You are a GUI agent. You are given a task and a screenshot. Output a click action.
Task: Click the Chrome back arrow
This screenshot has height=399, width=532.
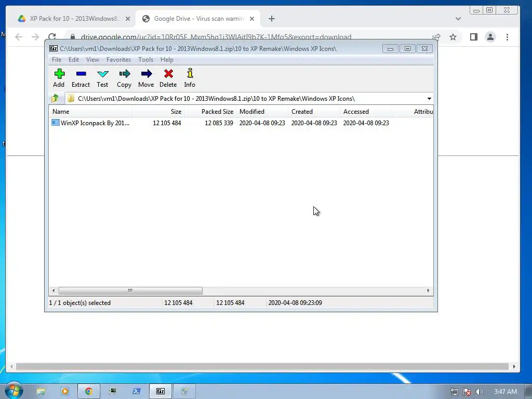[x=19, y=37]
